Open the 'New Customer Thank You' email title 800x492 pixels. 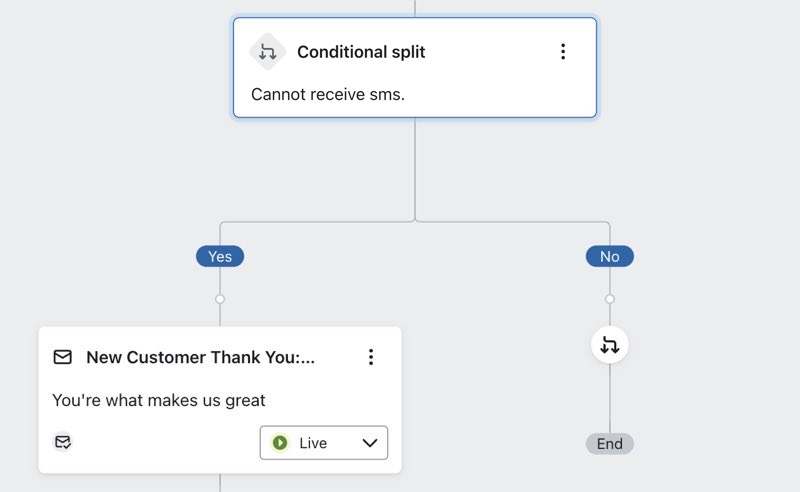[x=200, y=357]
